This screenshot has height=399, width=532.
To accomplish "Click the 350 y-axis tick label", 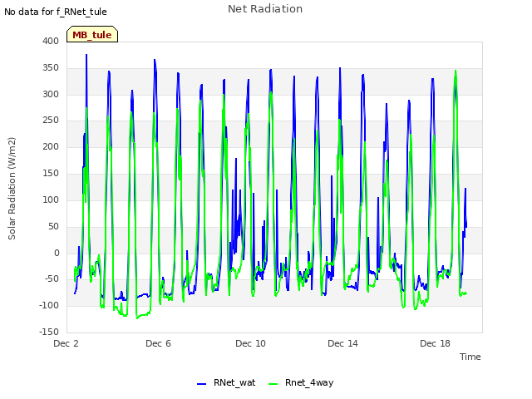I will [x=51, y=68].
